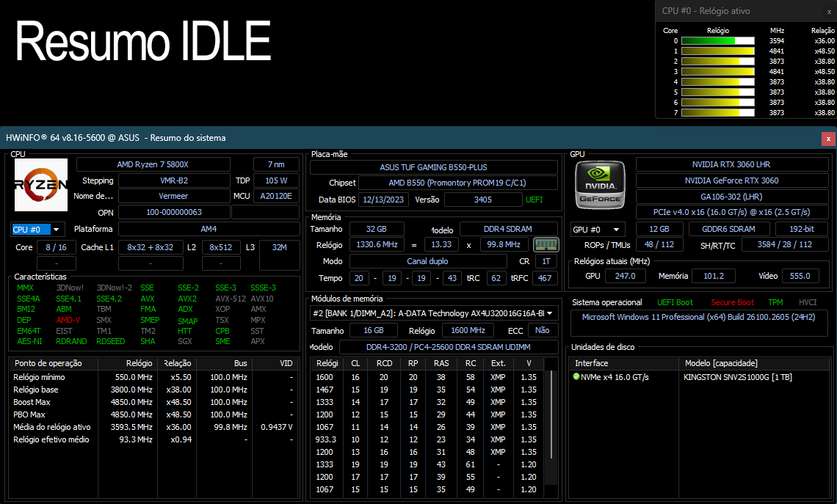Click the GPU clock 247.0 field
Viewport: 837px width, 504px height.
625,276
